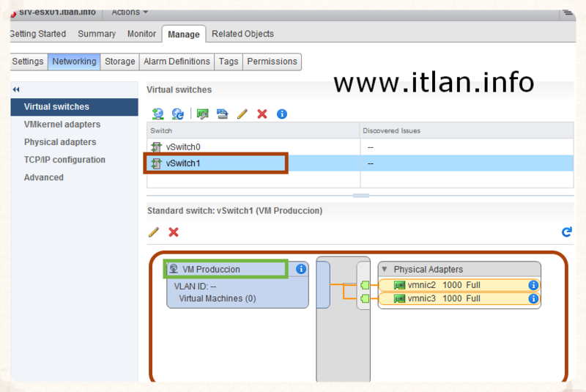586x392 pixels.
Task: Open the Actions dropdown menu
Action: pyautogui.click(x=130, y=12)
